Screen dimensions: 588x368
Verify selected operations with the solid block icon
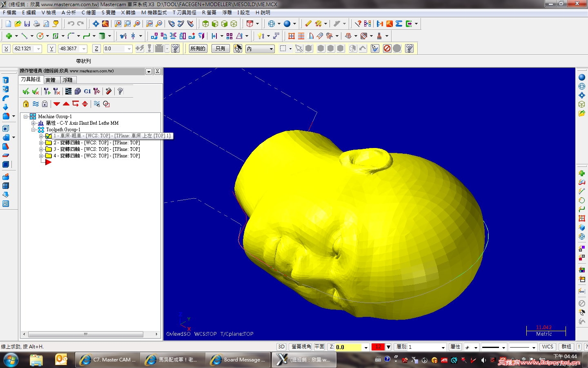point(78,91)
